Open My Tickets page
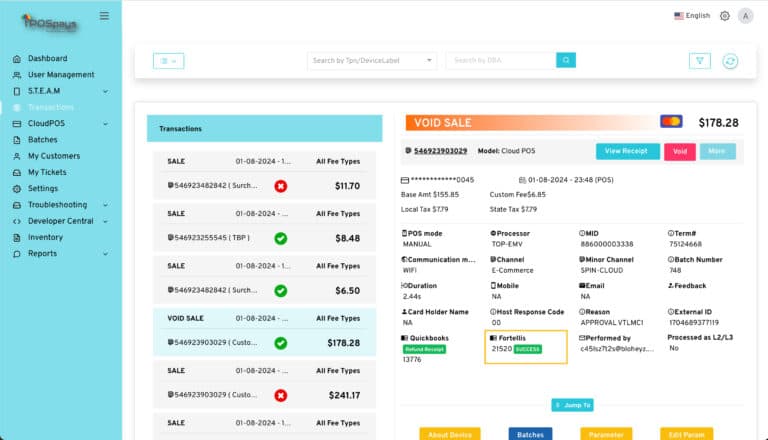This screenshot has width=768, height=440. [47, 172]
